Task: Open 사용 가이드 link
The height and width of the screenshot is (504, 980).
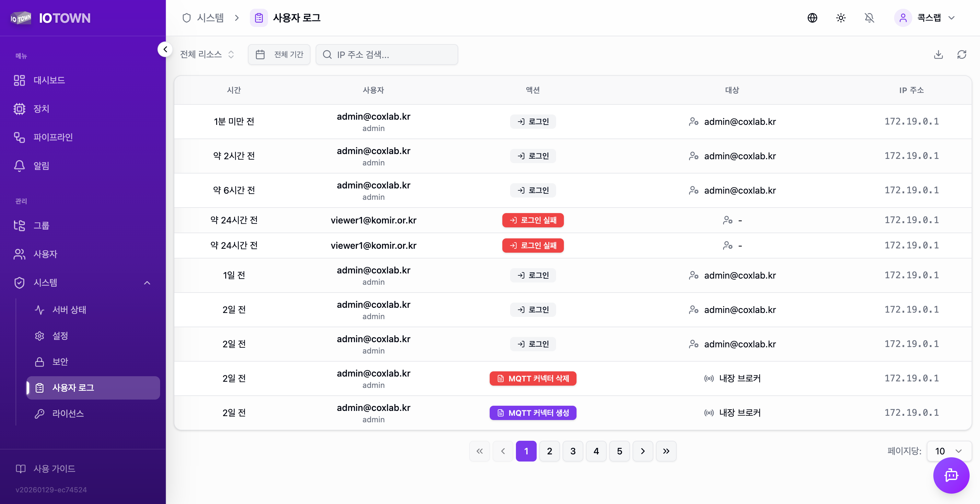Action: pos(46,469)
